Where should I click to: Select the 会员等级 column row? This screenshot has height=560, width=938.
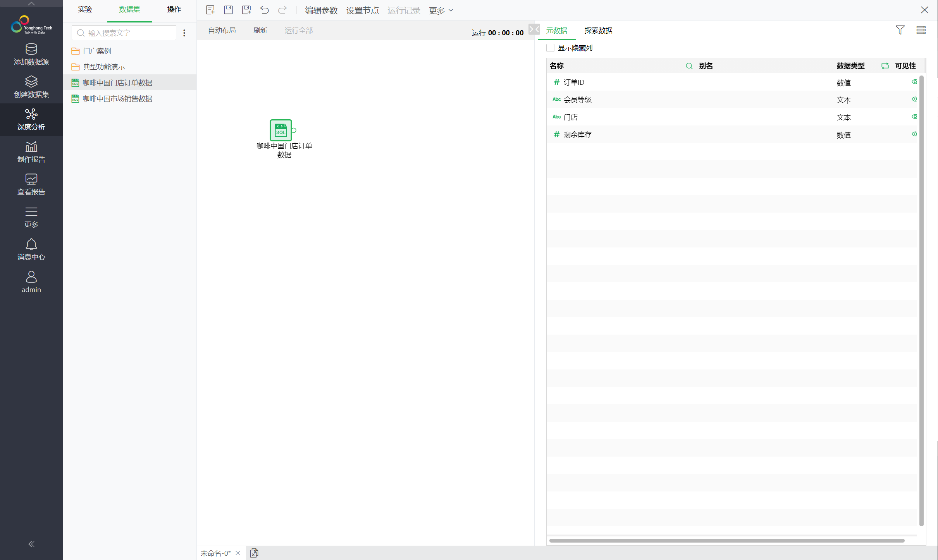732,100
